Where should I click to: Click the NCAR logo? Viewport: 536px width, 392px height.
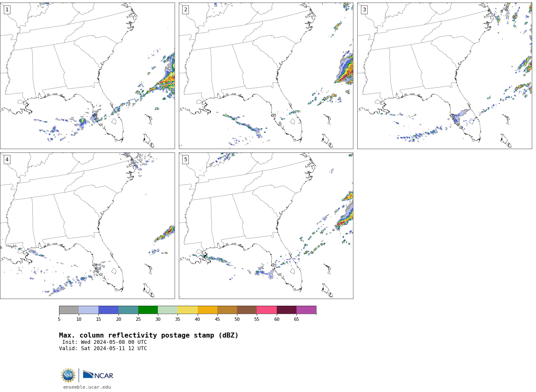pos(98,375)
